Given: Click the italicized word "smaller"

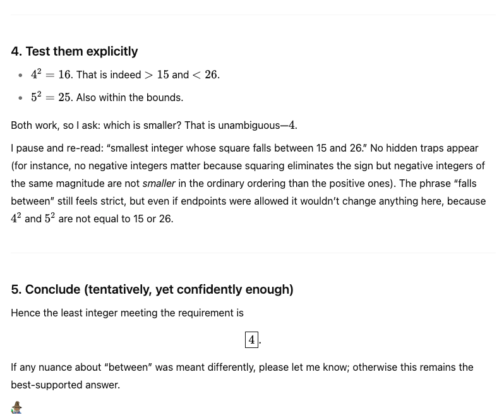Looking at the screenshot, I should point(159,183).
